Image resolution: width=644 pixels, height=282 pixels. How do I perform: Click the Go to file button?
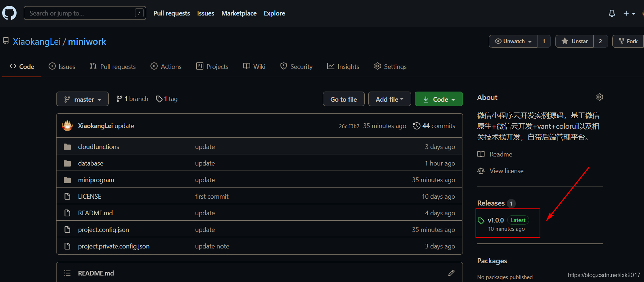tap(343, 99)
